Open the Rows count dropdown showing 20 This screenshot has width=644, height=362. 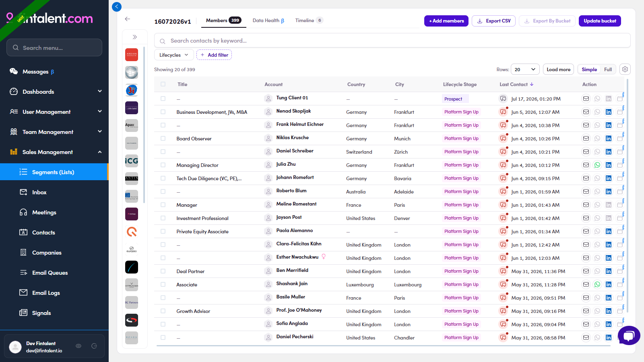[525, 69]
